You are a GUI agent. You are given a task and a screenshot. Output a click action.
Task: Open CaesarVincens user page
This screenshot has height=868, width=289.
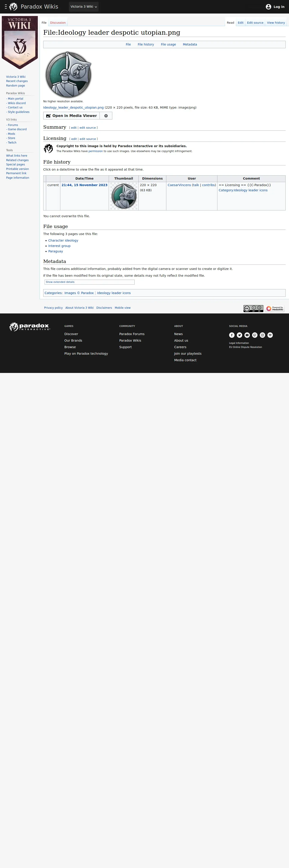pyautogui.click(x=179, y=185)
